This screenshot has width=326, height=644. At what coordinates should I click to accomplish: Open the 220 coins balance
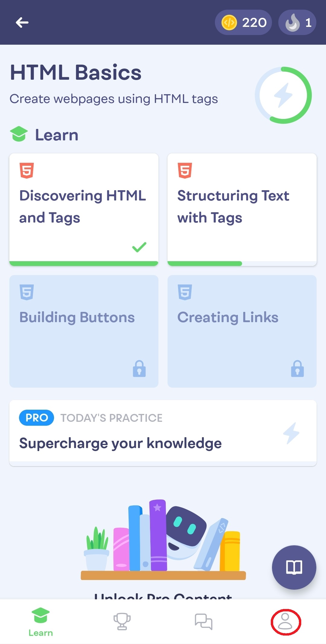pyautogui.click(x=243, y=22)
